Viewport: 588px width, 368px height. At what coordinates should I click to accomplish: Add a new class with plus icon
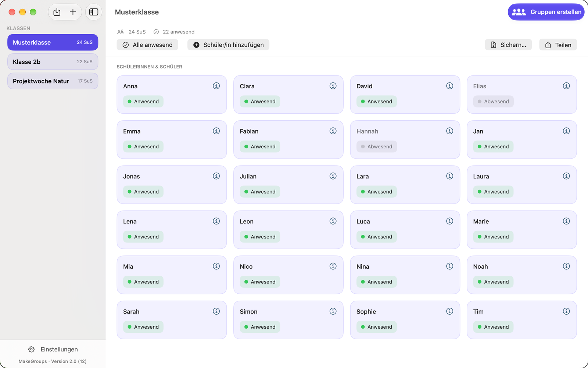[73, 12]
